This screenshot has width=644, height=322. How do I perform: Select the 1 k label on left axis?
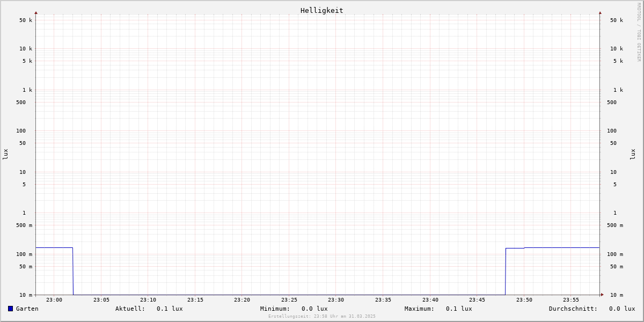click(27, 90)
